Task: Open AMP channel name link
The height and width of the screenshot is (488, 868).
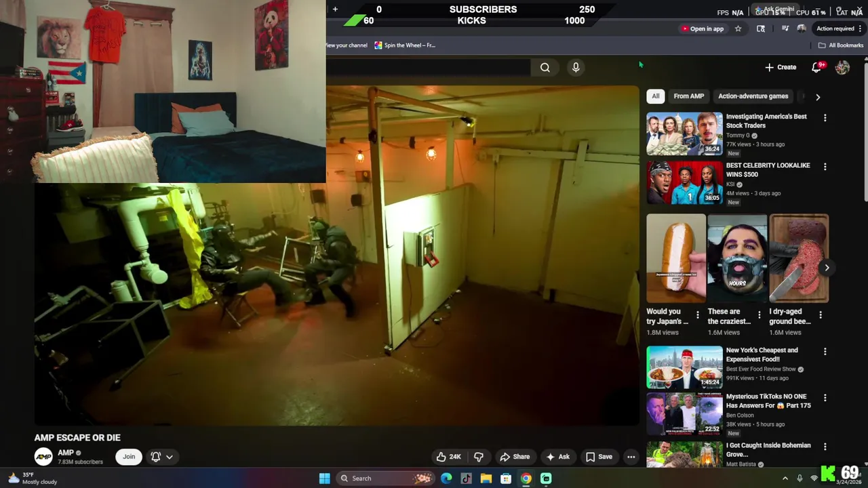Action: pyautogui.click(x=66, y=453)
